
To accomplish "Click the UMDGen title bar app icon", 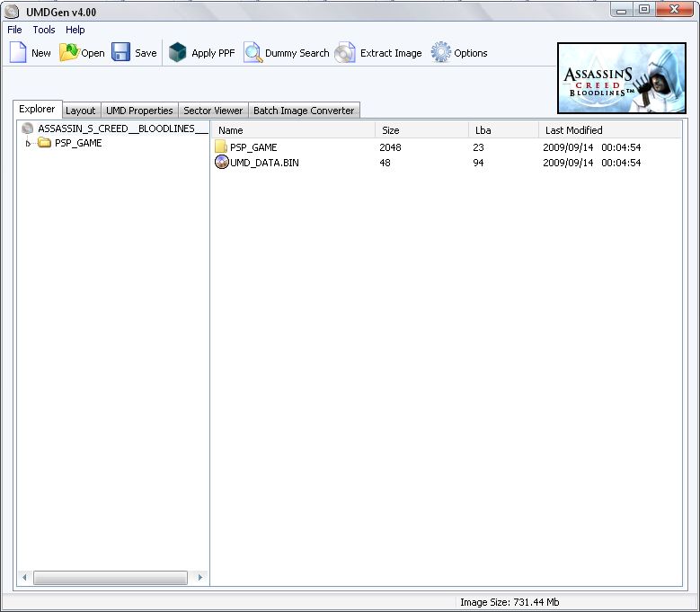I will click(x=12, y=12).
